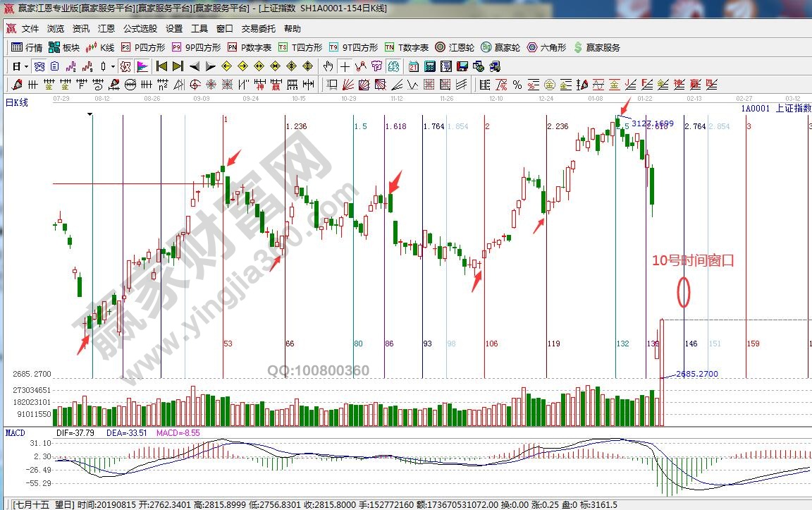
Task: Expand the candlestick style dropdown arrow
Action: pos(113,66)
